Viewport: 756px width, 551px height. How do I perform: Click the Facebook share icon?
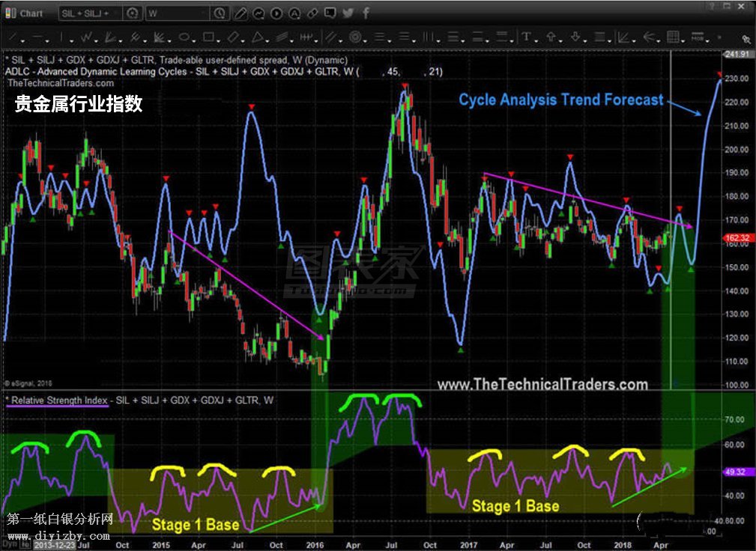tap(366, 13)
